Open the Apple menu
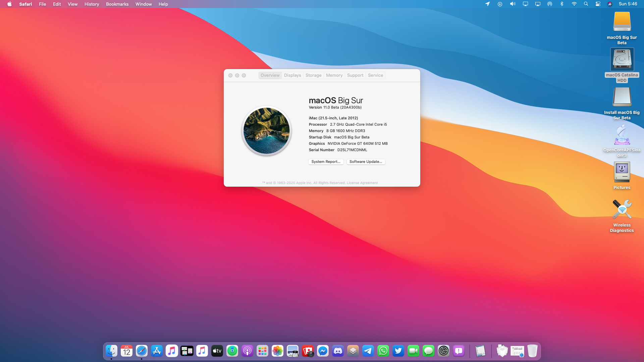Image resolution: width=644 pixels, height=362 pixels. pos(9,4)
